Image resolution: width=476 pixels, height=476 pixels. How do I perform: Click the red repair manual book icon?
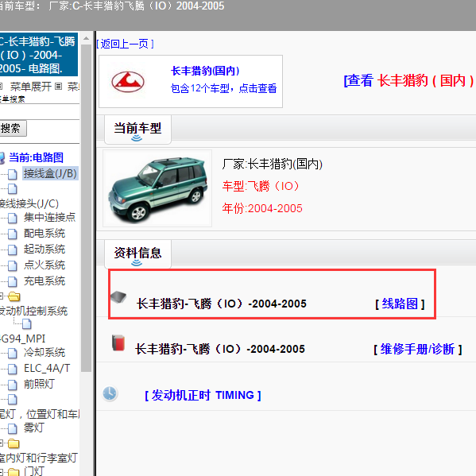[x=118, y=343]
